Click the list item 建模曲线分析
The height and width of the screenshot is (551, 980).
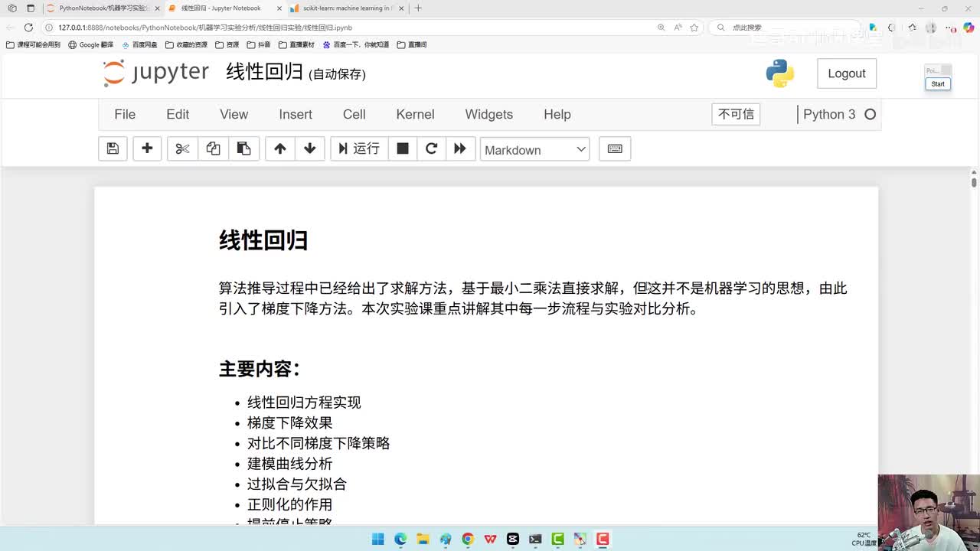(289, 464)
